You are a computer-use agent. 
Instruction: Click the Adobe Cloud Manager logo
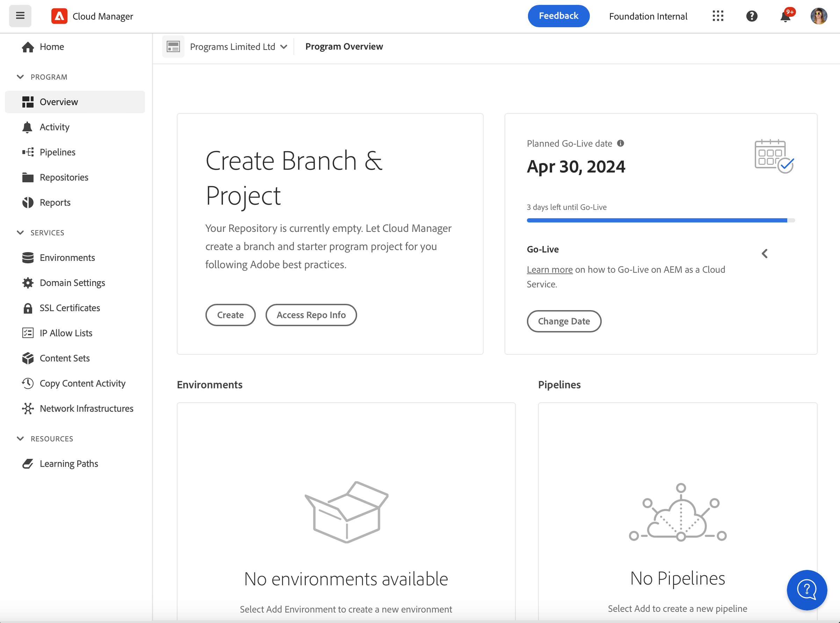coord(59,16)
